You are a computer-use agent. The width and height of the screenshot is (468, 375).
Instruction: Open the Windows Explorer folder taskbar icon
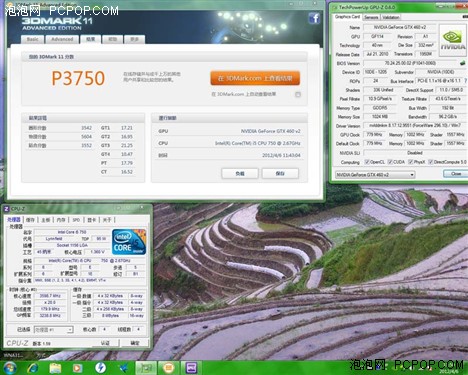pos(55,368)
